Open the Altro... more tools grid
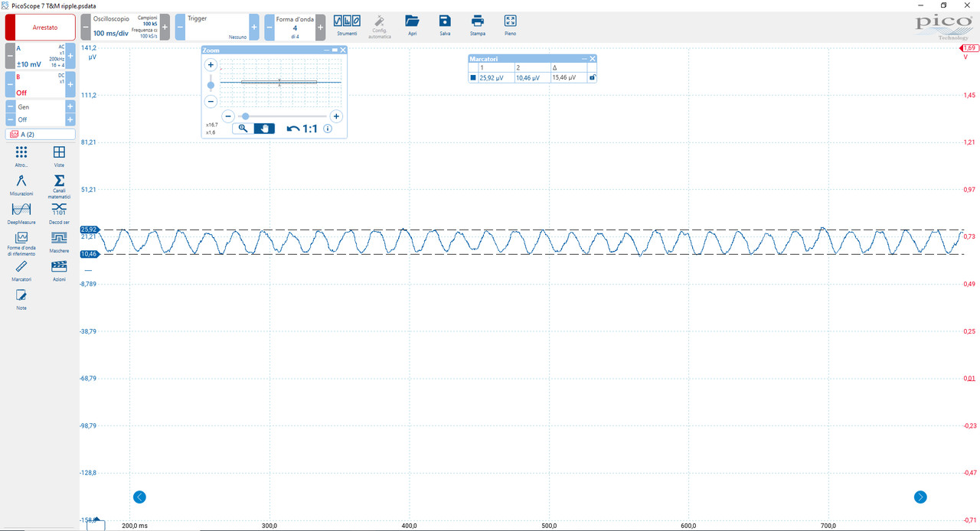This screenshot has height=531, width=980. pos(21,157)
